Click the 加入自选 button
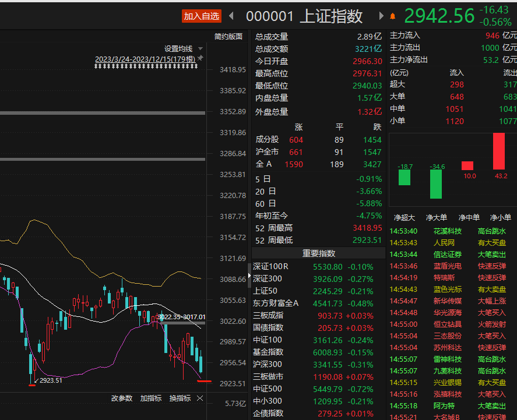517x420 pixels. (x=202, y=16)
